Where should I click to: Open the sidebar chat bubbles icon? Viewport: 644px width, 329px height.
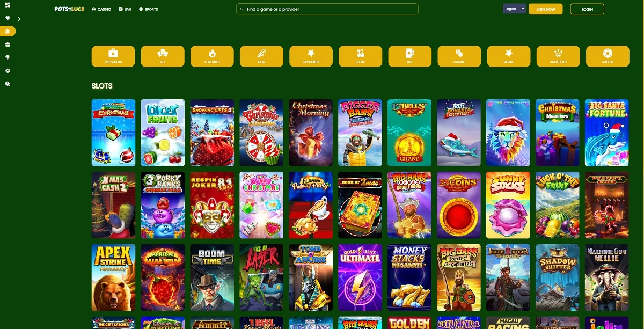8,84
